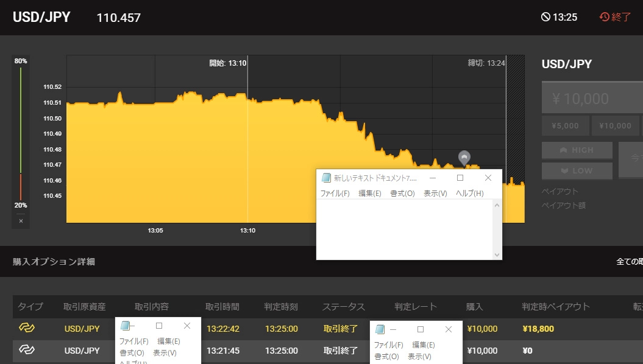Choose the ¥5,000 preset amount
The image size is (643, 364).
pos(565,126)
